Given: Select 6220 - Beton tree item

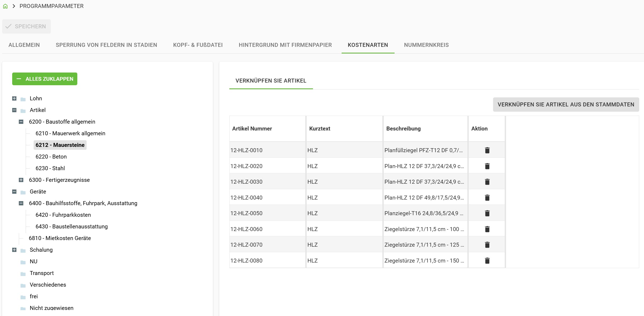Looking at the screenshot, I should (x=51, y=157).
